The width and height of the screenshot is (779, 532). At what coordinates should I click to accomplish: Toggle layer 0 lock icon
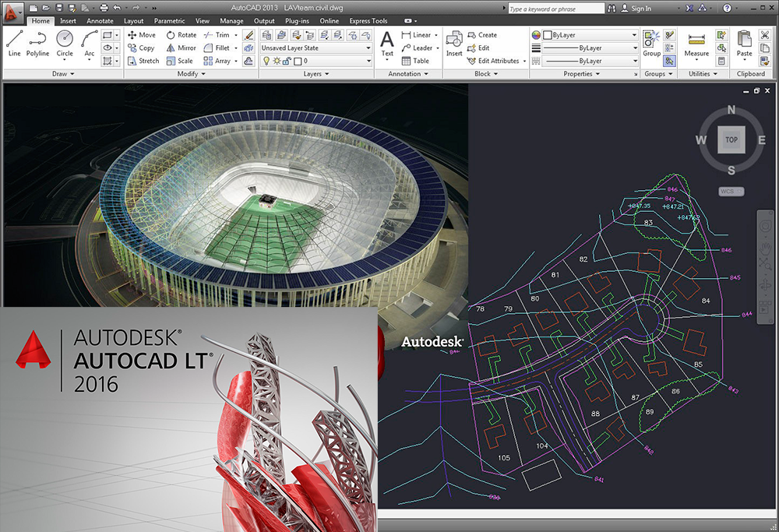pos(287,61)
